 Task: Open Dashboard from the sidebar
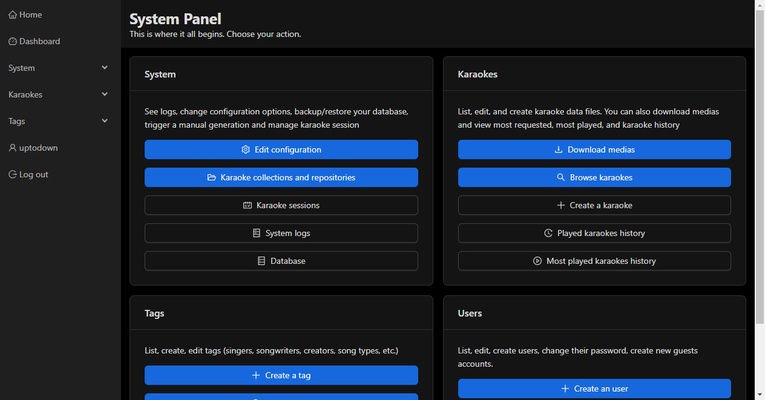tap(35, 42)
